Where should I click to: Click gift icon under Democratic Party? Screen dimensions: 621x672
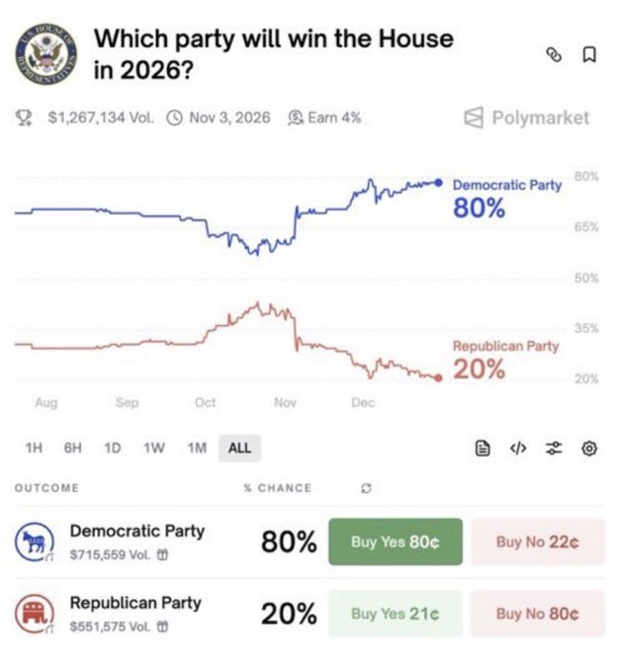(x=162, y=555)
